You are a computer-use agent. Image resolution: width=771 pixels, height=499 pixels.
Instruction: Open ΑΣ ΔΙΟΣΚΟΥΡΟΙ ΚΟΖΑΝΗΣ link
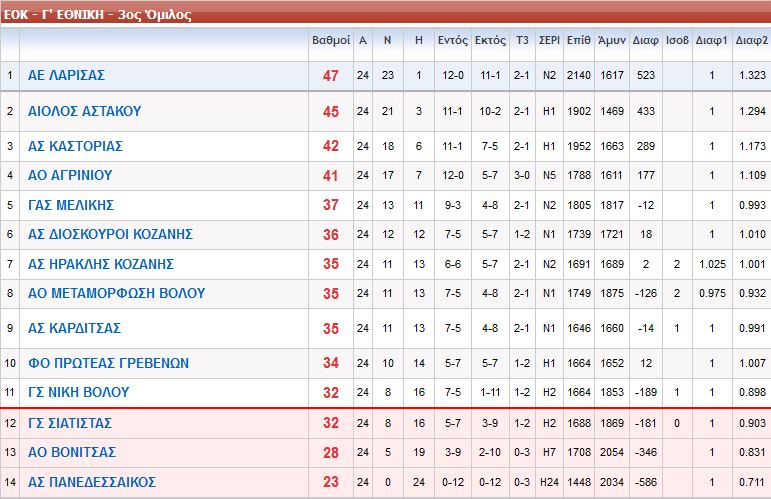click(x=110, y=235)
